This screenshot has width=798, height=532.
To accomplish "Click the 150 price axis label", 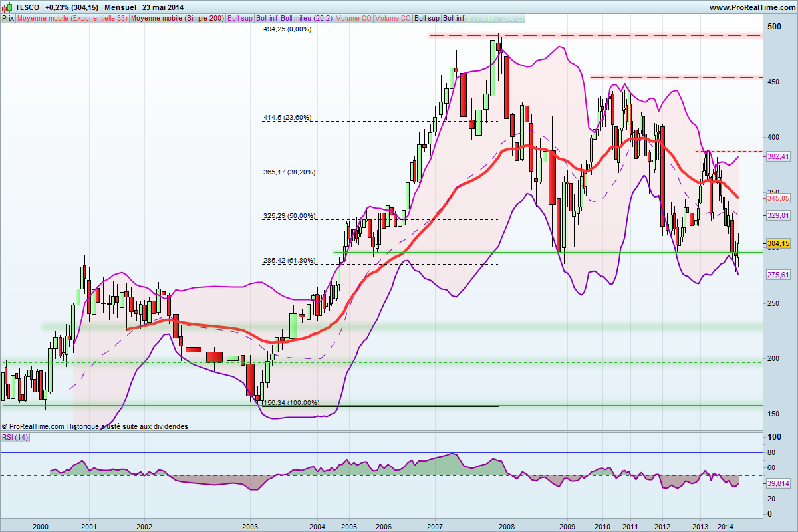I will 774,414.
